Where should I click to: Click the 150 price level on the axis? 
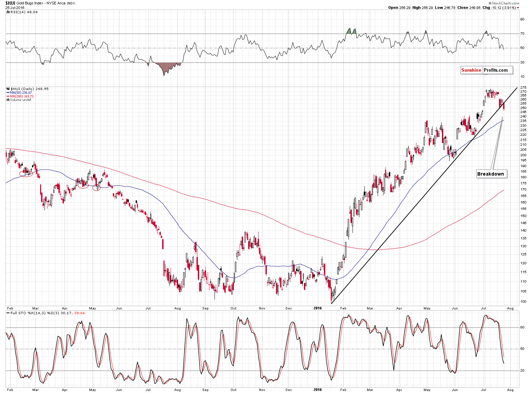523,216
